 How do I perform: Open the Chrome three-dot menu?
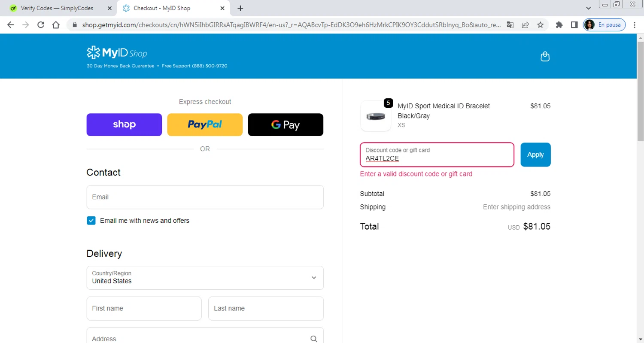tap(635, 25)
